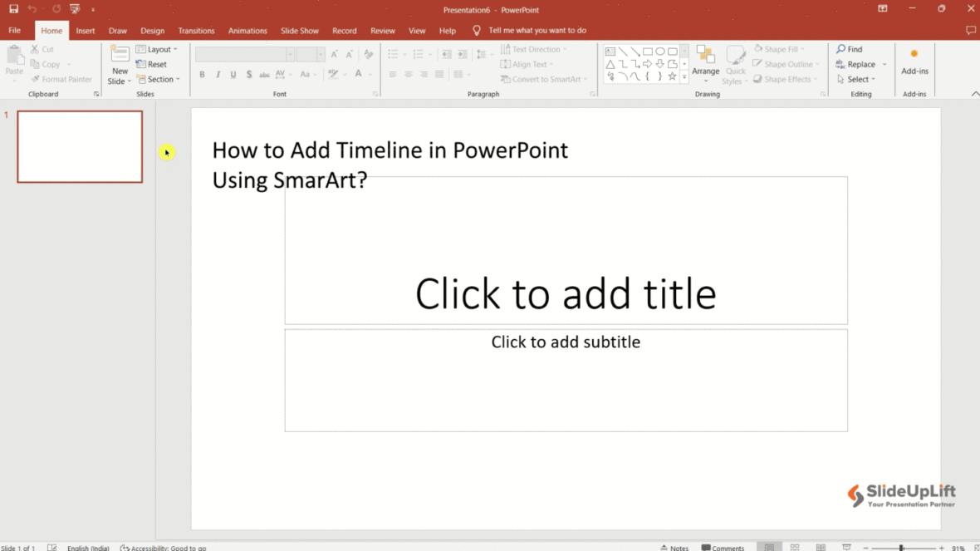Screen dimensions: 980x551
Task: Click the Increase Font Size icon
Action: click(335, 52)
